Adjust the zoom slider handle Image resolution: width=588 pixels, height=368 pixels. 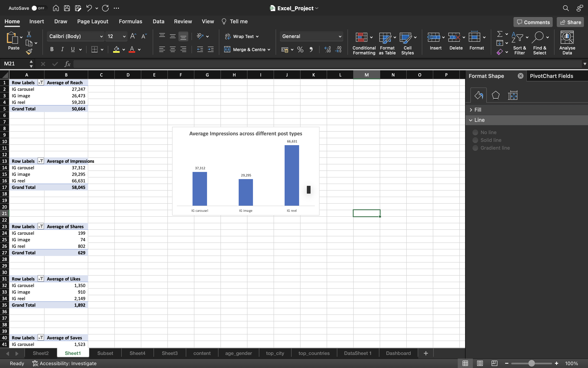click(x=531, y=363)
